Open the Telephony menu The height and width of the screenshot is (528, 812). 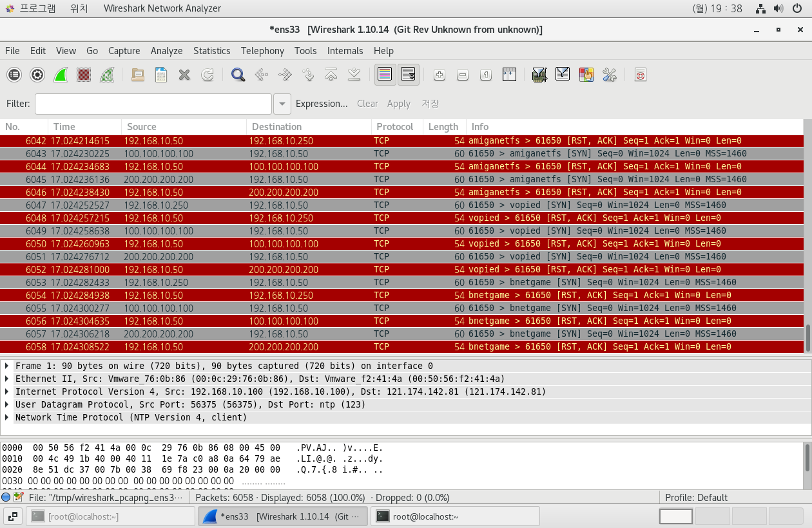(x=262, y=50)
